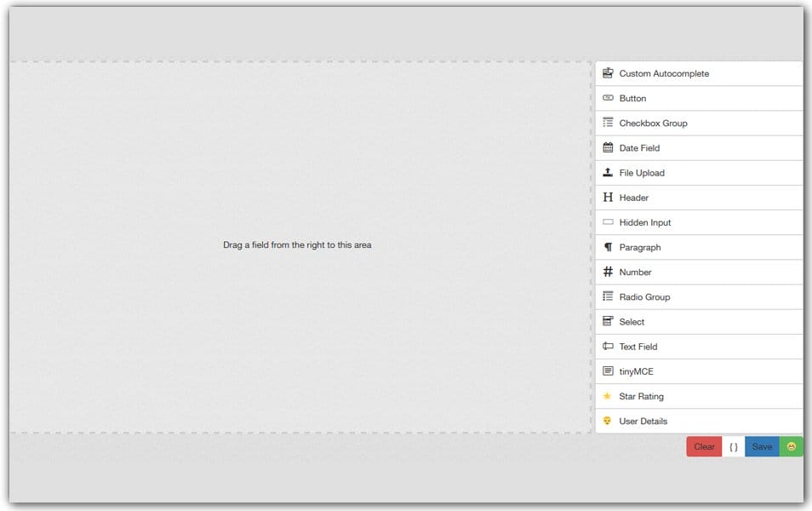Click the Number hash icon

click(x=608, y=272)
